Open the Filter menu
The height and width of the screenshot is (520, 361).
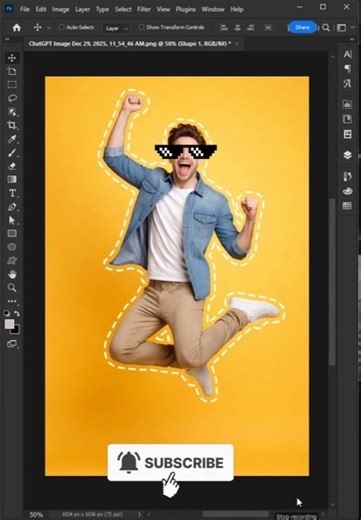tap(144, 9)
